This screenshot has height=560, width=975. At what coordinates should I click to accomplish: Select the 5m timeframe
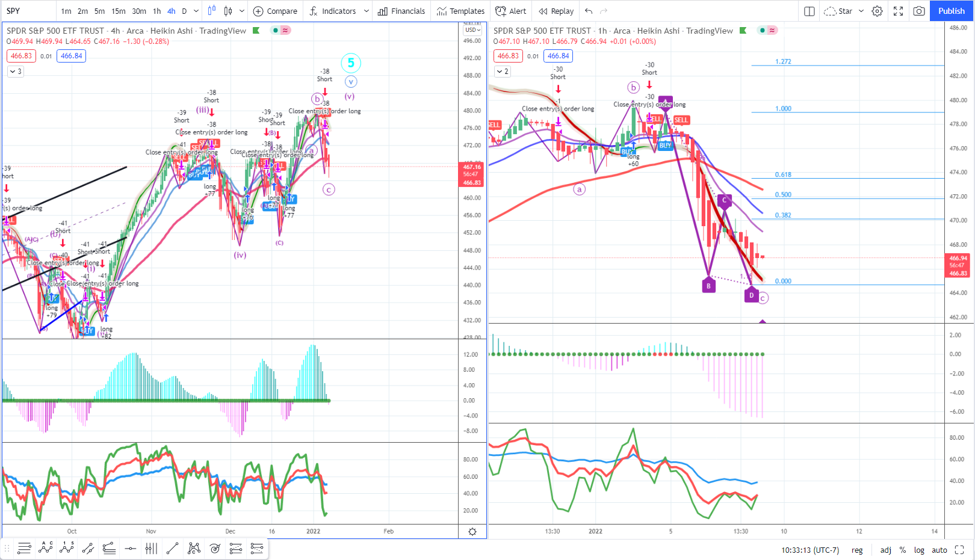(x=100, y=11)
